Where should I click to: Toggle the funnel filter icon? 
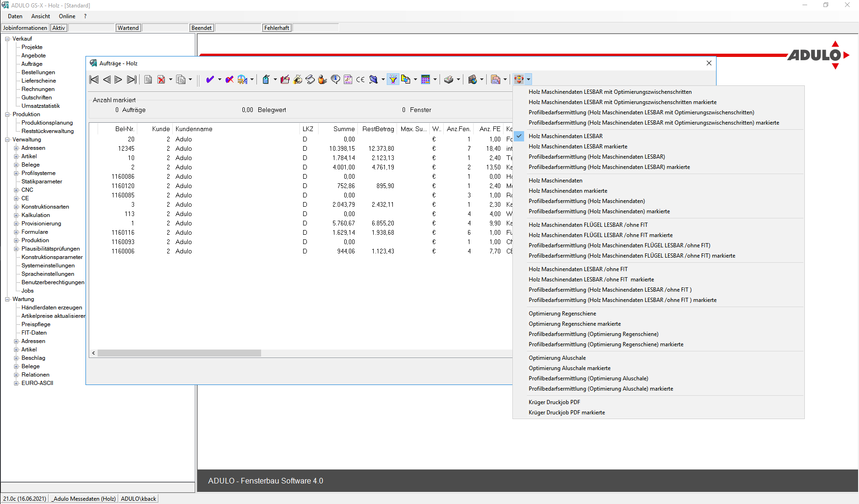393,80
